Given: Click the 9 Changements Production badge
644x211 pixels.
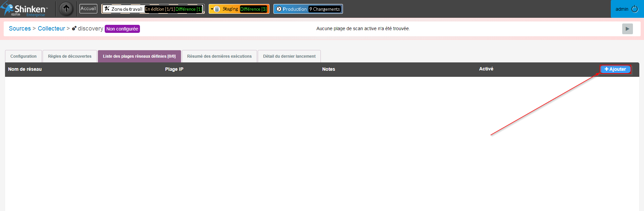Looking at the screenshot, I should click(x=325, y=9).
